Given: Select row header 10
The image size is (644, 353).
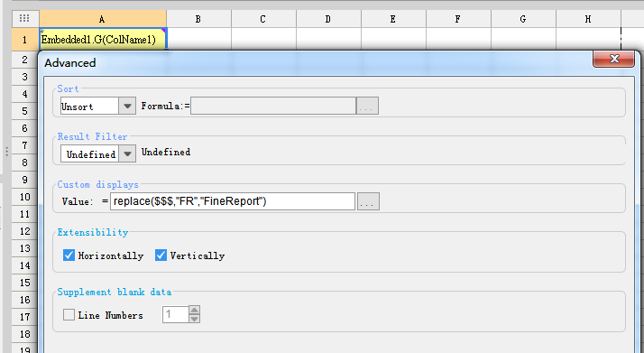Looking at the screenshot, I should [25, 197].
